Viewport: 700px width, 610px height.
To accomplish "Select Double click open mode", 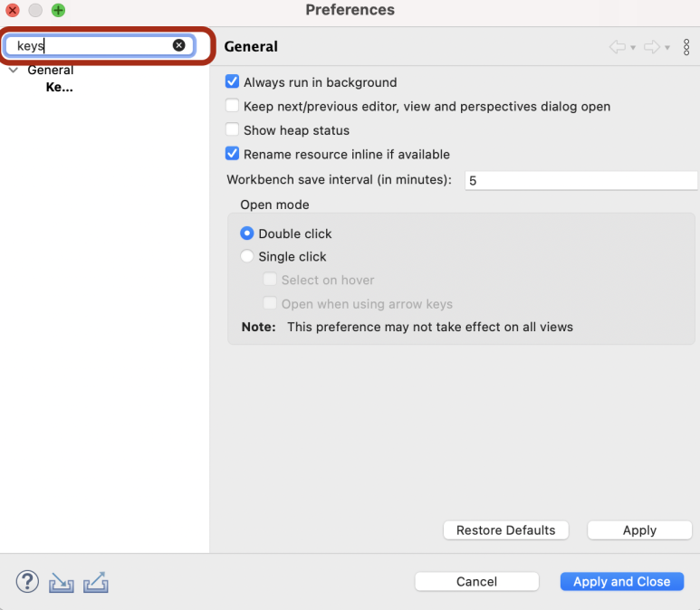I will coord(247,234).
